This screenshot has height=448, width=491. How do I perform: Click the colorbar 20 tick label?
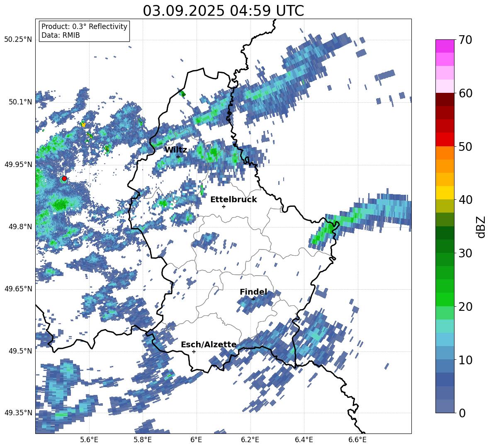(x=465, y=307)
